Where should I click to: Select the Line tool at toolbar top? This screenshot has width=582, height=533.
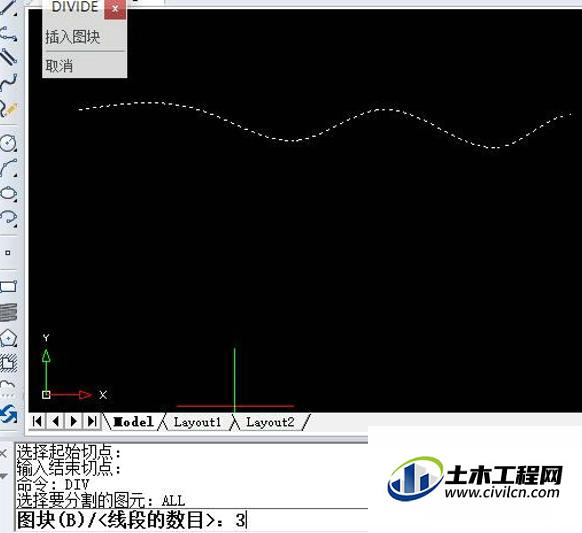coord(7,7)
